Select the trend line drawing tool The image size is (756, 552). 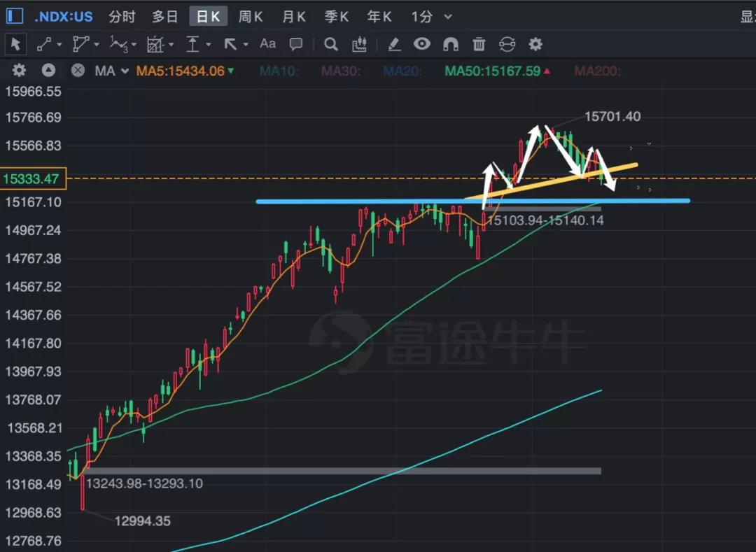pyautogui.click(x=44, y=44)
